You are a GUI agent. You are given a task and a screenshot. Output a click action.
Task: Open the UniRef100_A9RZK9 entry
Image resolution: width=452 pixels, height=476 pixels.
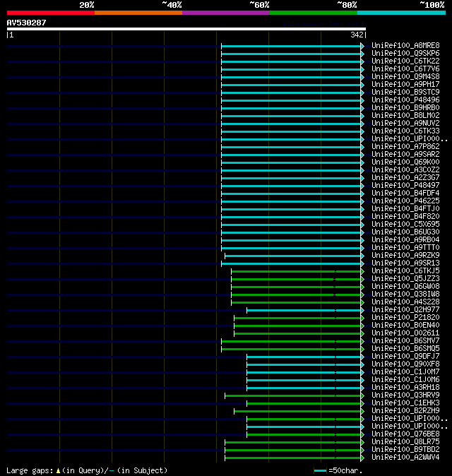coord(405,256)
